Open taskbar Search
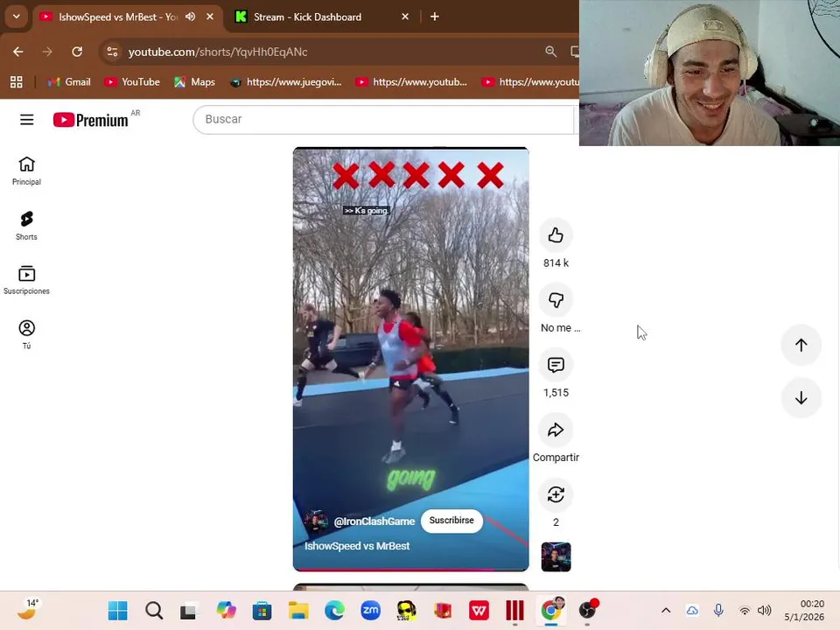Screen dimensions: 840x630 [x=154, y=610]
